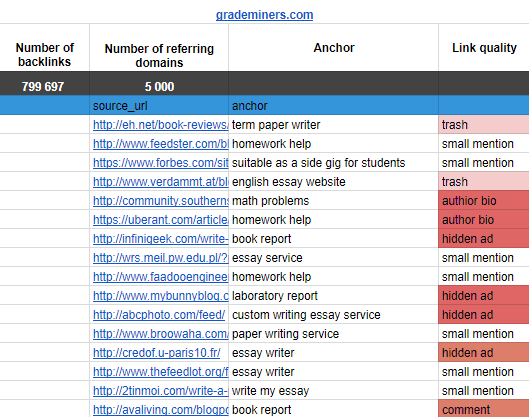Screen dimensions: 529x417
Task: Select the 'comment' link quality cell
Action: click(x=484, y=409)
